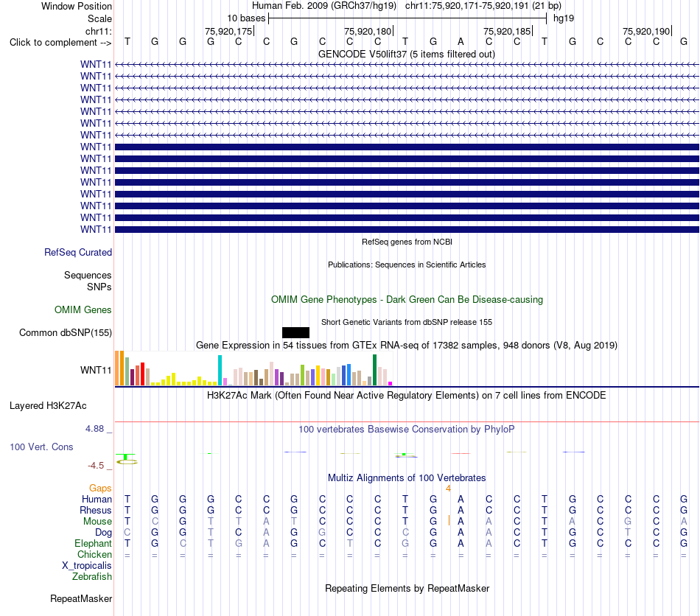Image resolution: width=700 pixels, height=616 pixels.
Task: Click the black dbSNP variant block
Action: (295, 332)
